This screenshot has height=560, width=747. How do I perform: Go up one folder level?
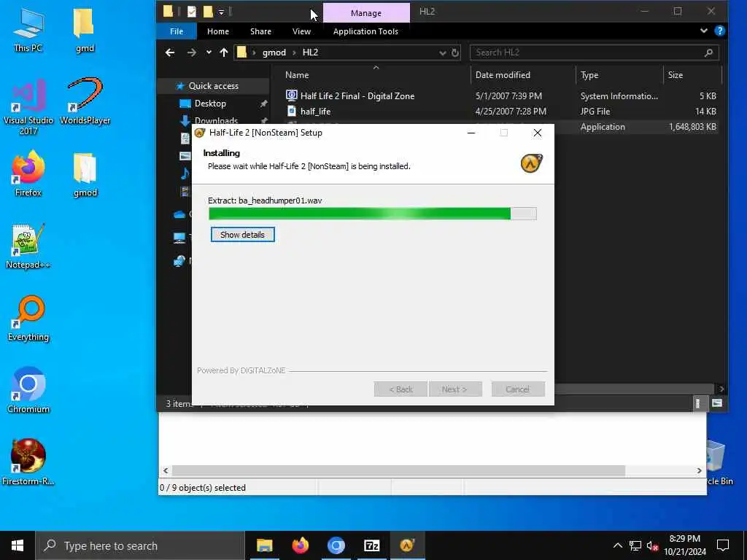tap(224, 52)
